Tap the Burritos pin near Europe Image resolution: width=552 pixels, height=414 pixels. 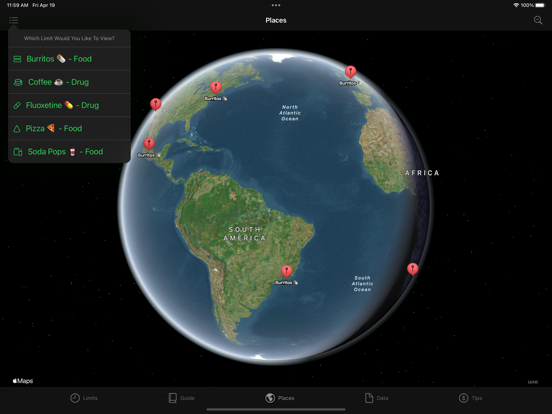350,71
